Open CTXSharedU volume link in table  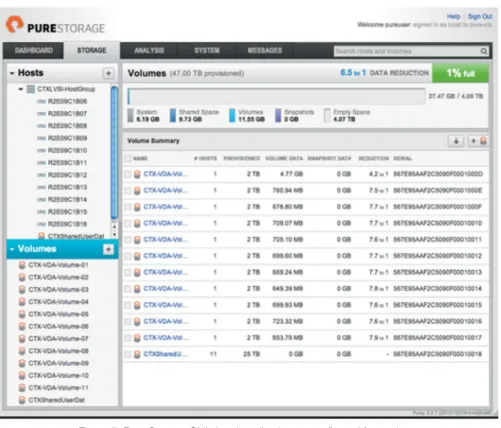pyautogui.click(x=165, y=354)
